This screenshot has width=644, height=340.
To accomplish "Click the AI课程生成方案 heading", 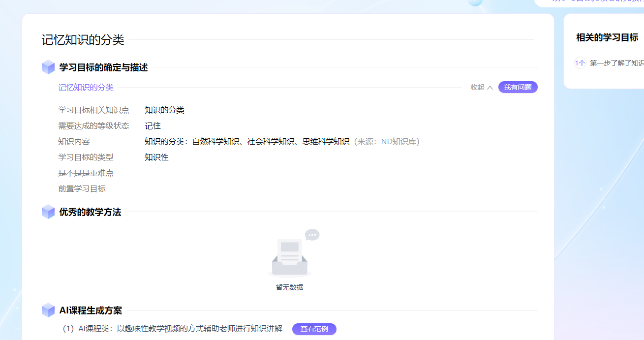I will pos(91,310).
